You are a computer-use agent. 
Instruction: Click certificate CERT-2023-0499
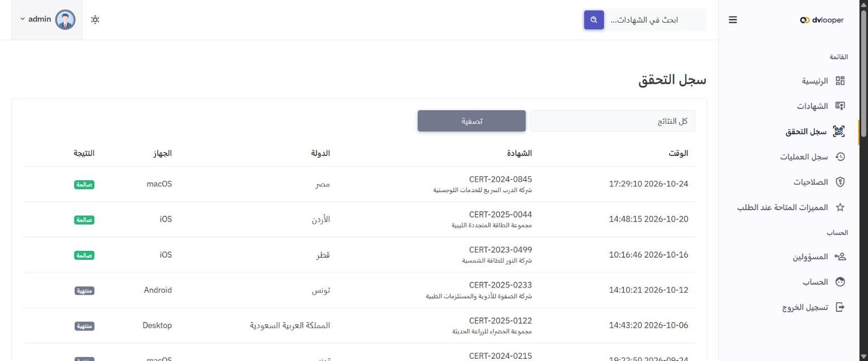pyautogui.click(x=500, y=250)
